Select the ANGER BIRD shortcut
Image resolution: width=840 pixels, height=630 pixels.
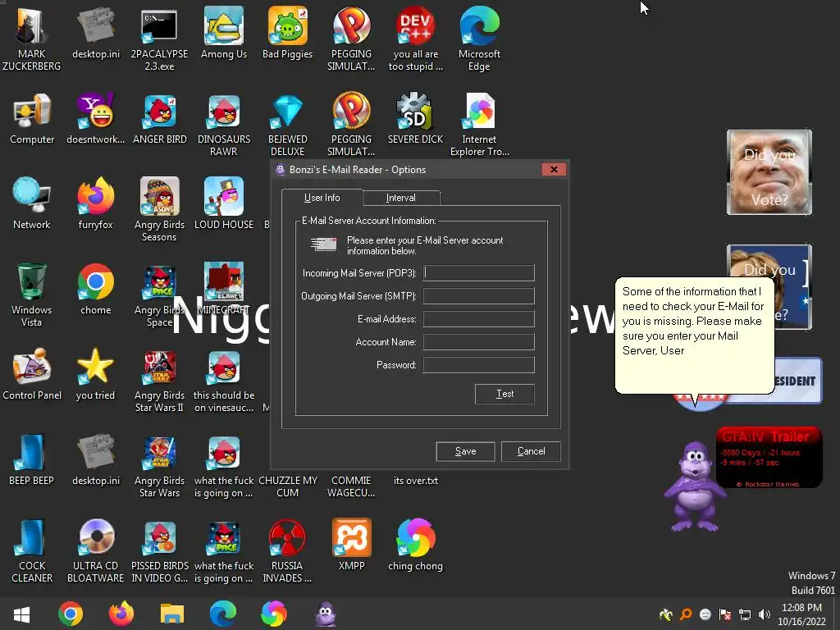point(160,119)
